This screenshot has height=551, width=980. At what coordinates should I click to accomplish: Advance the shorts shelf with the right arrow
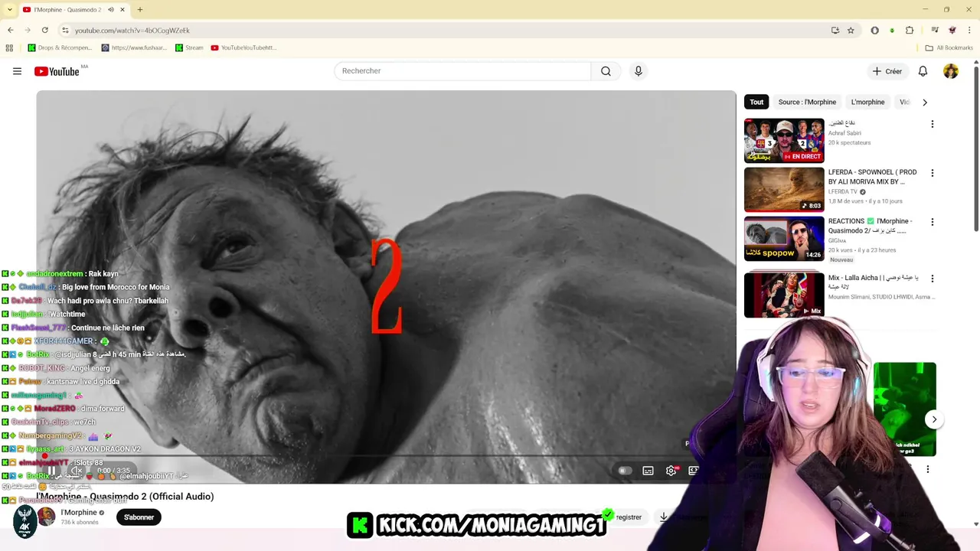tap(934, 419)
